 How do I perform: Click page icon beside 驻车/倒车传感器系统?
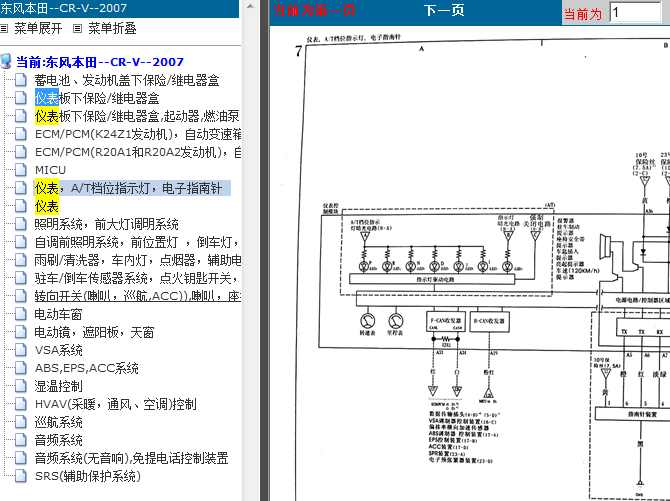pos(21,278)
